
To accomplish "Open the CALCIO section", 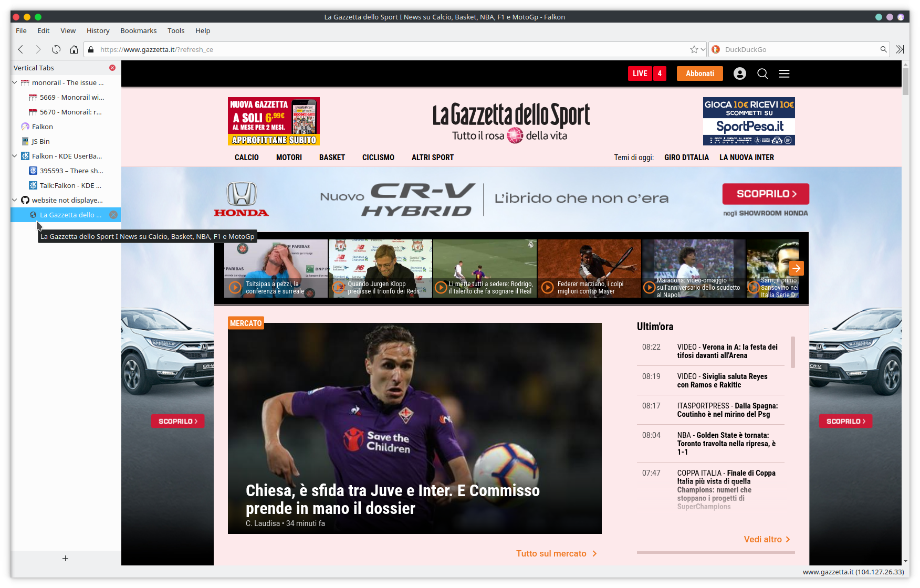I will pos(247,157).
